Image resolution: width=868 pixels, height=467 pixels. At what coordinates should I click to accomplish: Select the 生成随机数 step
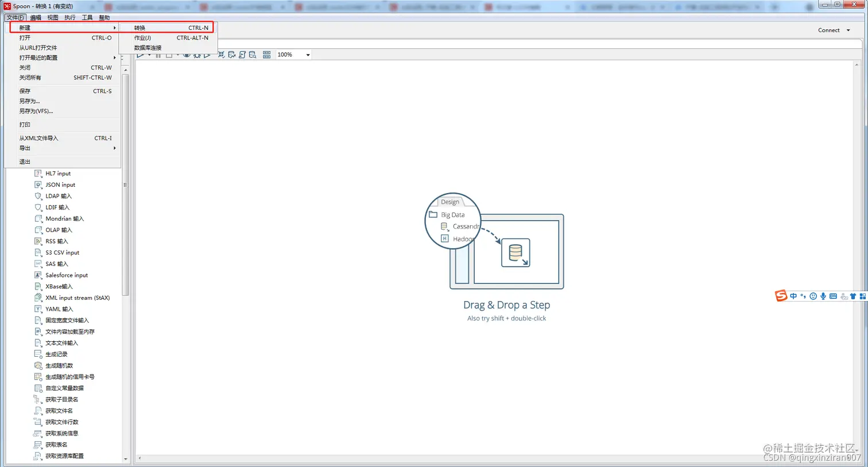[59, 365]
